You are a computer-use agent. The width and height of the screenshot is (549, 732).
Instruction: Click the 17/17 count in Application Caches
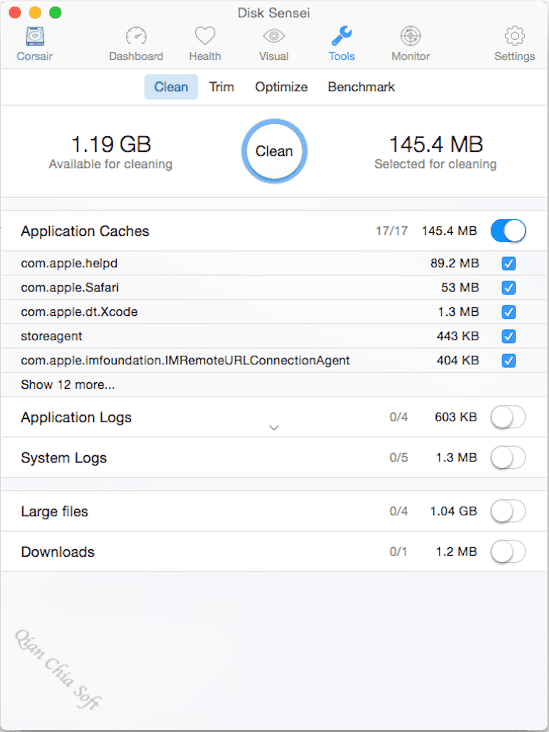point(392,231)
